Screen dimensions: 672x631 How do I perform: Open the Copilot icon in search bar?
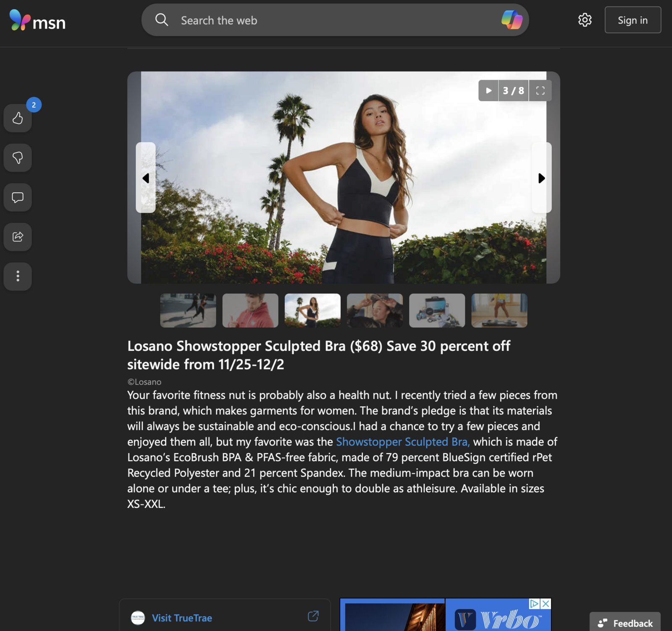512,20
